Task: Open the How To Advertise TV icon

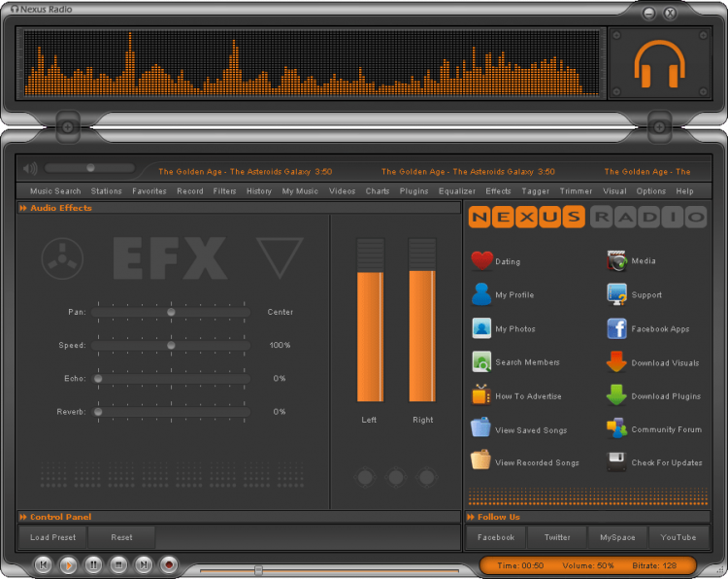Action: (x=481, y=395)
